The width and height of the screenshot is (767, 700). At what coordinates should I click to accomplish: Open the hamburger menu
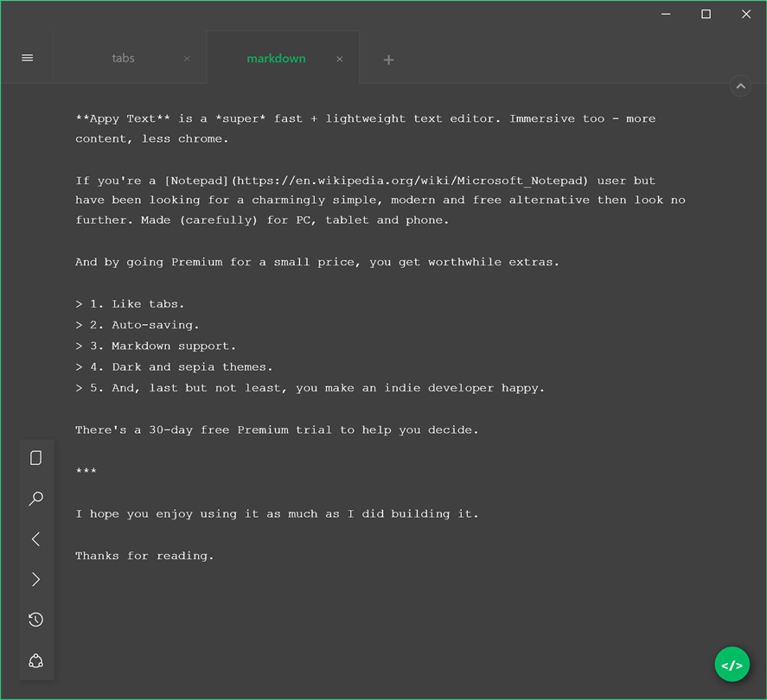tap(28, 58)
